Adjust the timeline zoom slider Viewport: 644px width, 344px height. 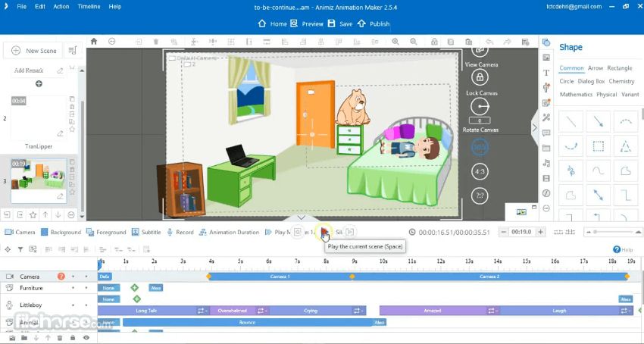(596, 232)
